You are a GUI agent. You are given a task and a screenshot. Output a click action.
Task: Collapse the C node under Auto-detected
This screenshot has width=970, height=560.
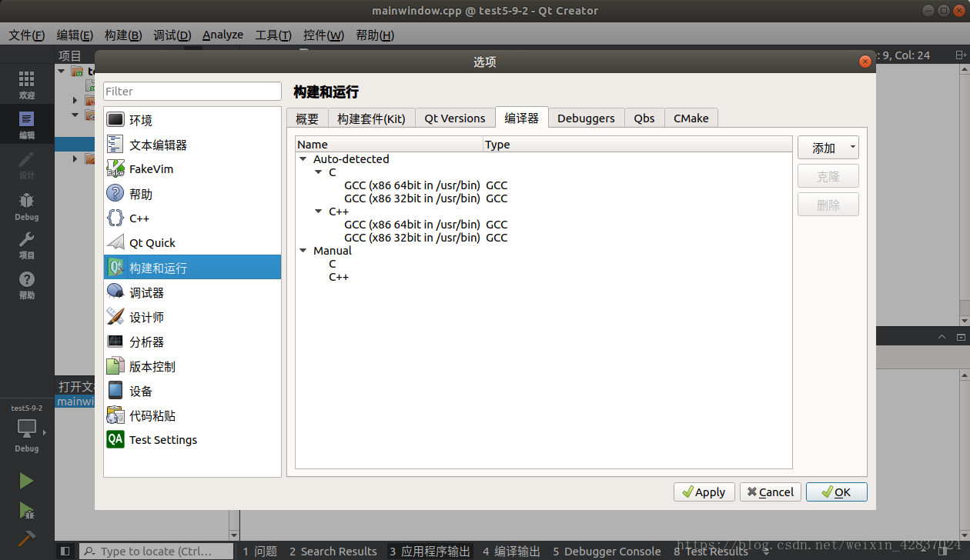319,172
